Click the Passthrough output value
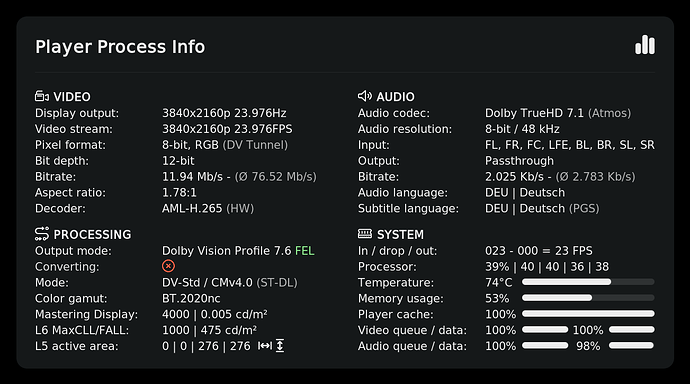Viewport: 690px width, 384px height. tap(519, 161)
